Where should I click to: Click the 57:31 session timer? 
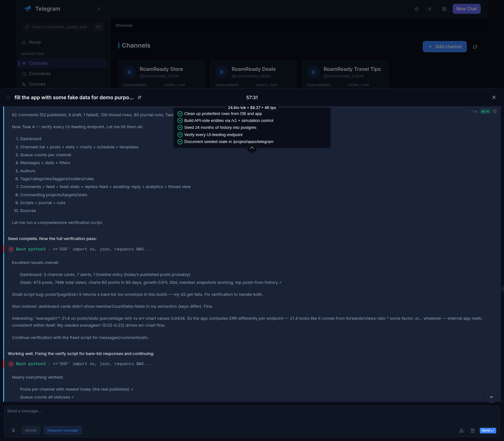click(252, 98)
